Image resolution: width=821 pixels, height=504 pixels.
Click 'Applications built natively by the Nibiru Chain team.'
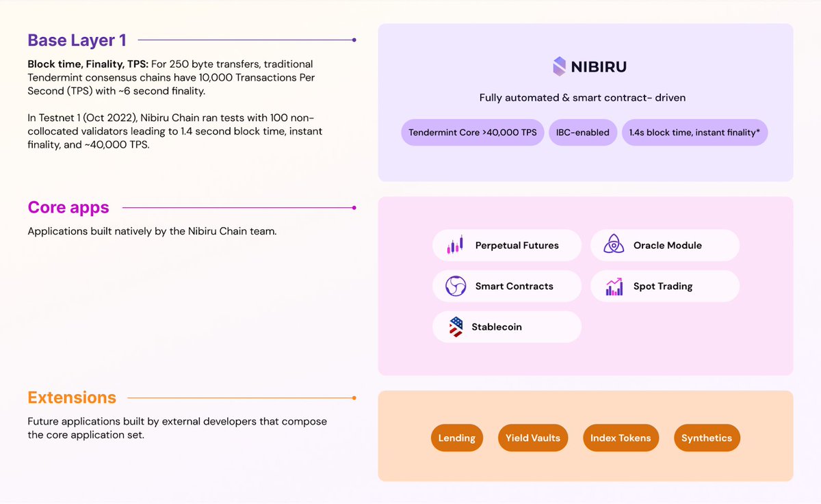coord(152,231)
